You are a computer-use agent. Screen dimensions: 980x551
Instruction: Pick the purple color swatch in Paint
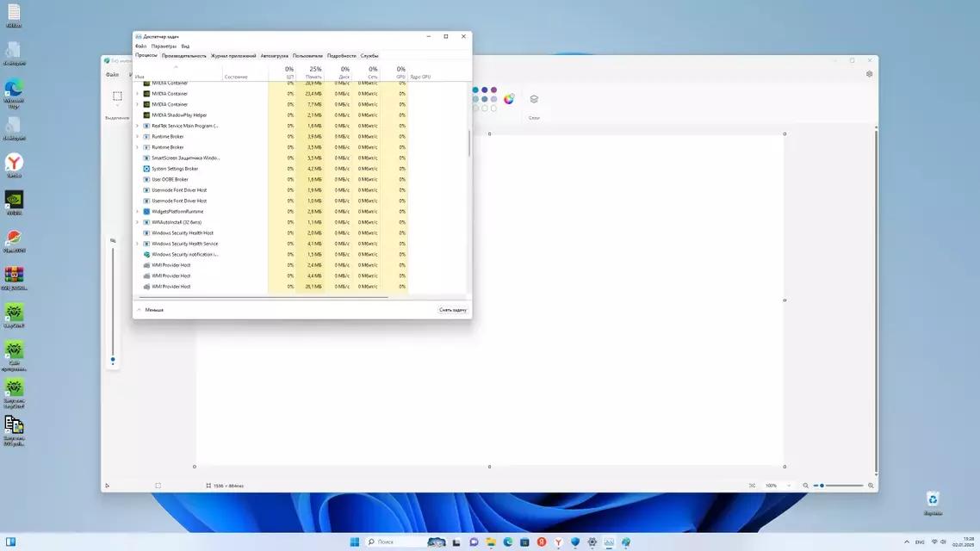493,90
